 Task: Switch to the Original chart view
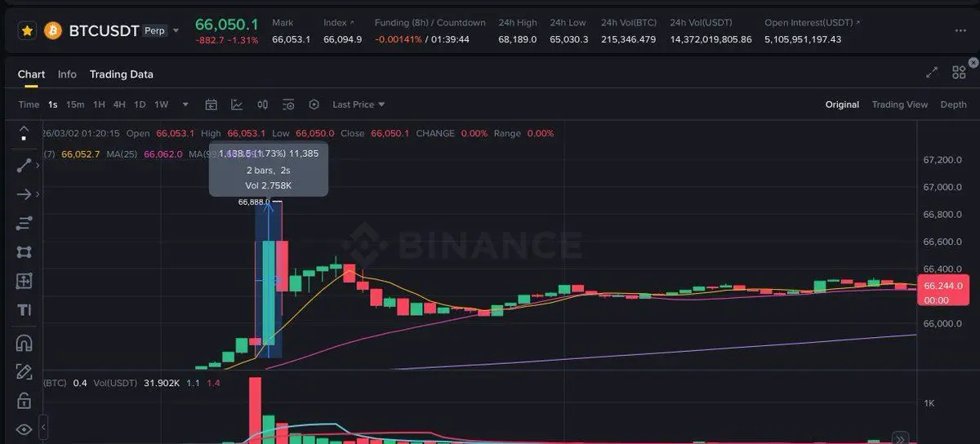(842, 104)
